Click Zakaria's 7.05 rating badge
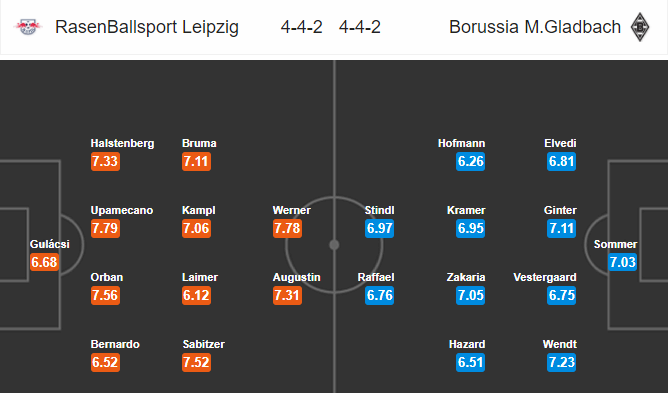The image size is (668, 393). (470, 295)
